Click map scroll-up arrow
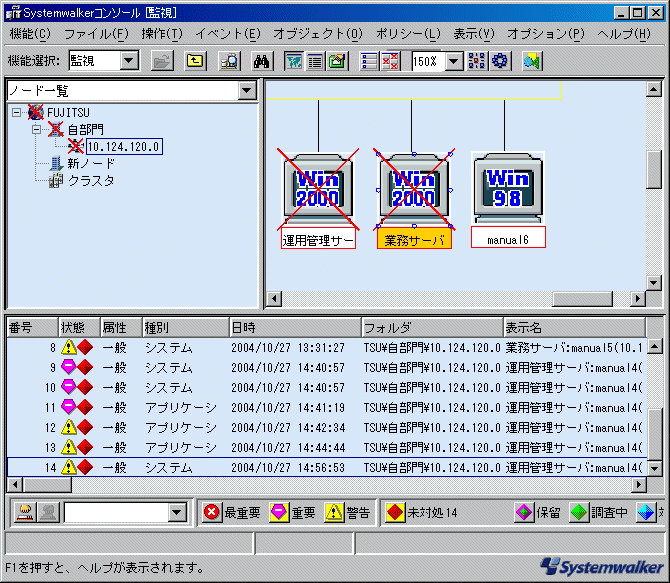The width and height of the screenshot is (670, 583). coord(654,89)
